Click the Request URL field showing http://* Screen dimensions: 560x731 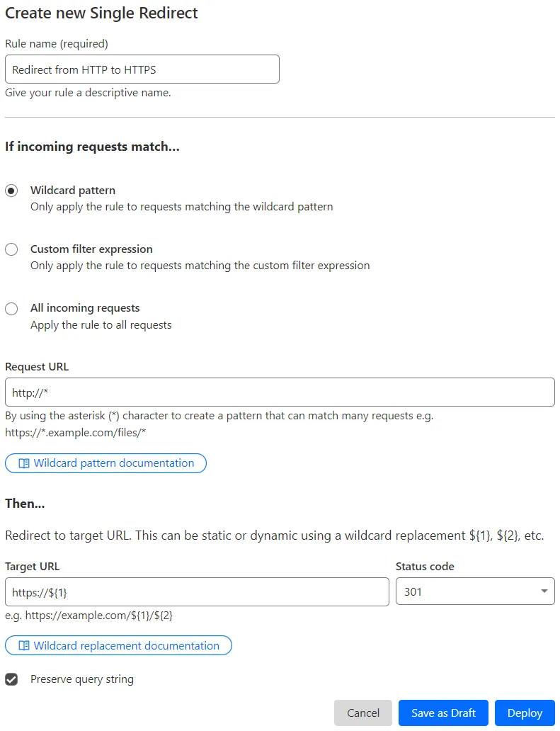[x=280, y=392]
